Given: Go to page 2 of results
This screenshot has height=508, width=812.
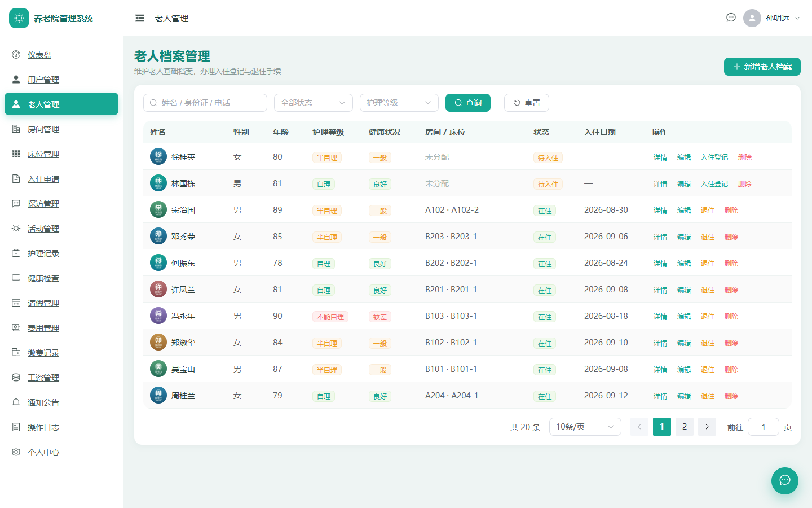Looking at the screenshot, I should point(685,427).
